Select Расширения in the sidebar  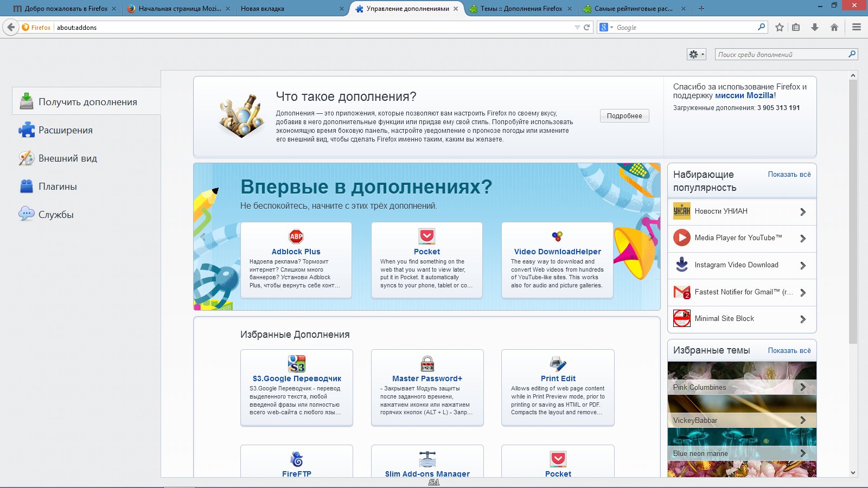(x=87, y=130)
